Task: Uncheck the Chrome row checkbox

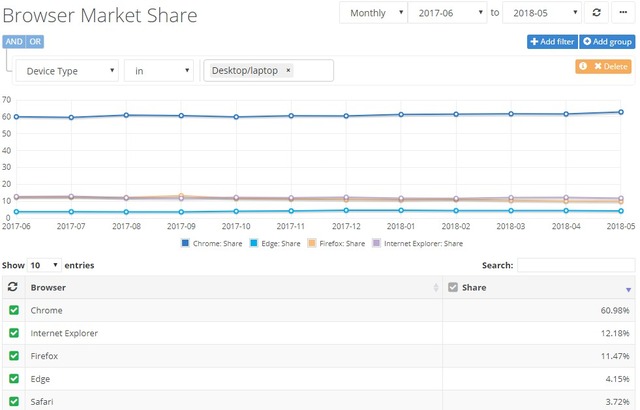Action: click(x=13, y=310)
